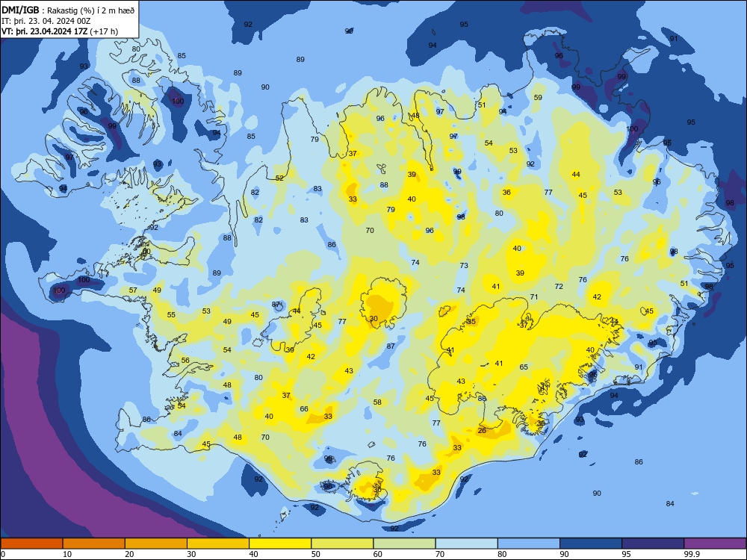Image resolution: width=747 pixels, height=560 pixels.
Task: Pick the 50–60 pale yellow legend swatch
Action: [x=342, y=544]
